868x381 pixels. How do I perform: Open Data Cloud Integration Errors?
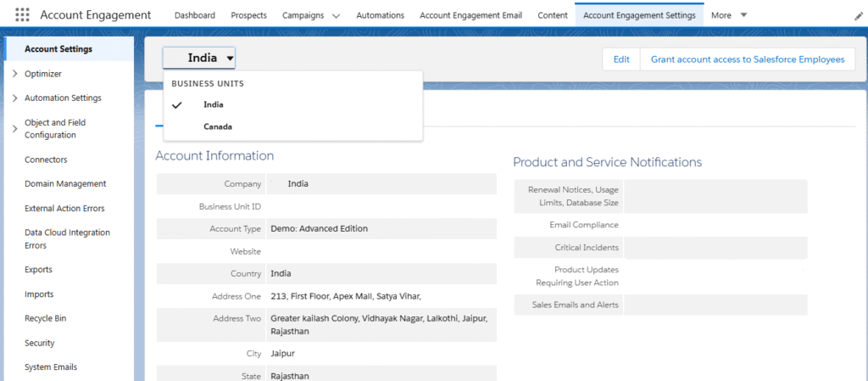coord(67,238)
